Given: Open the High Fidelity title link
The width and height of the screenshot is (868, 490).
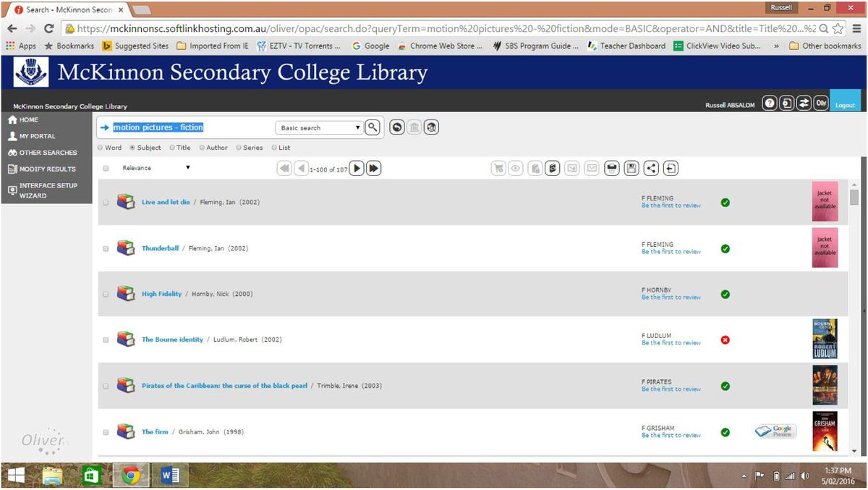Looking at the screenshot, I should click(161, 294).
